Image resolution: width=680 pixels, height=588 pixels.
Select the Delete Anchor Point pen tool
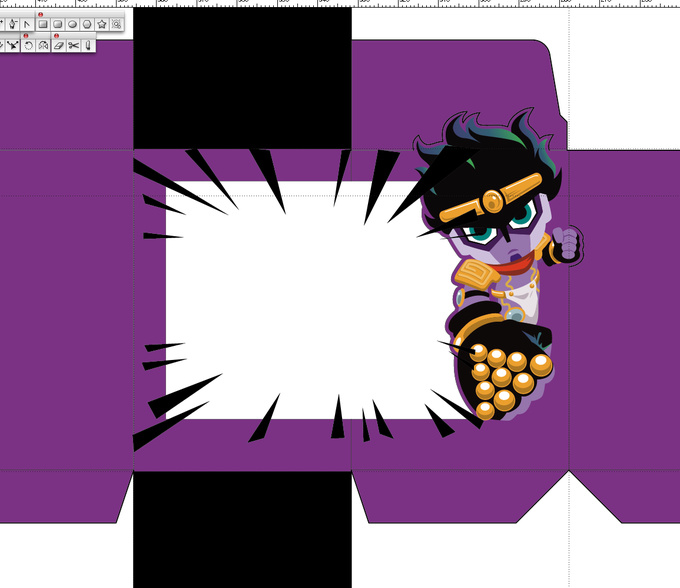(x=13, y=24)
